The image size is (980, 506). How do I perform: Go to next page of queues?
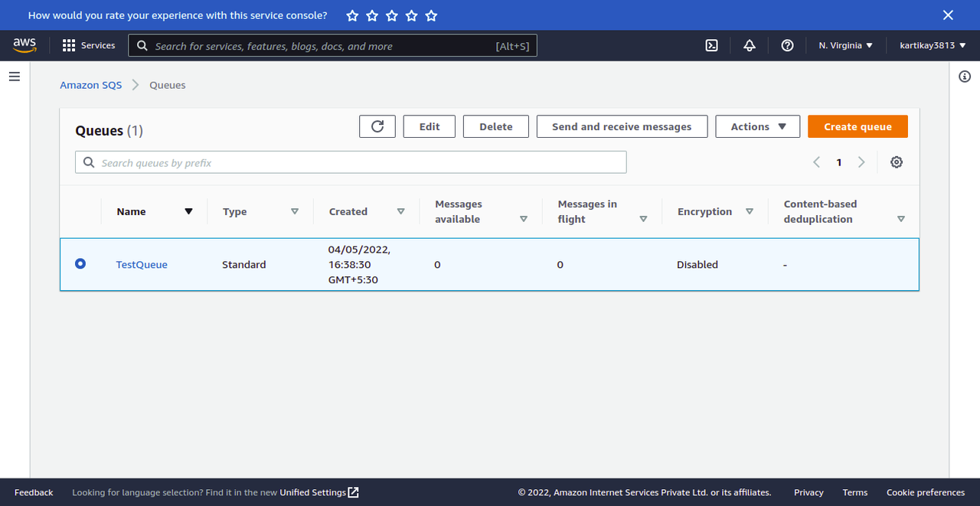(x=861, y=162)
